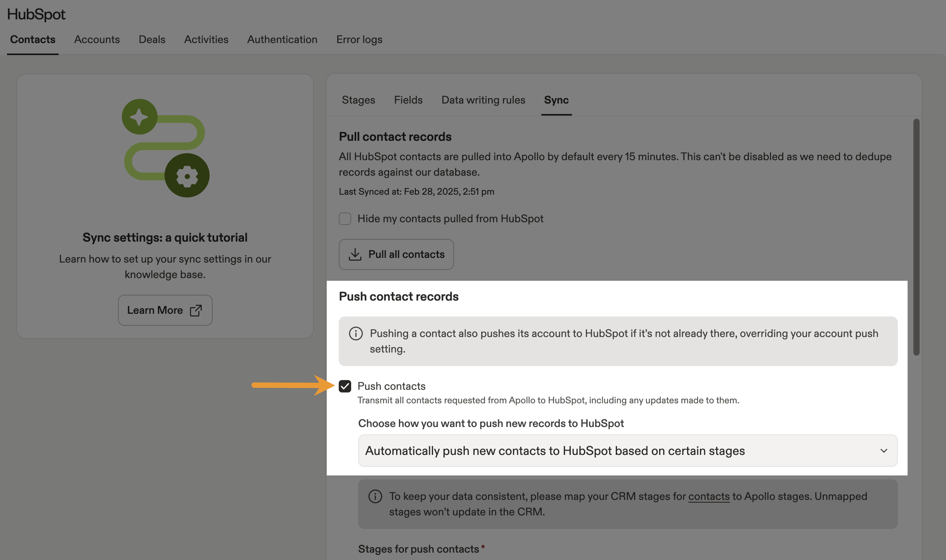This screenshot has width=946, height=560.
Task: Follow the contacts link in the stages notice
Action: 709,496
